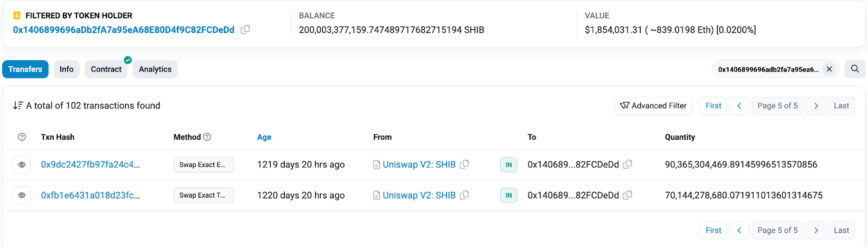Image resolution: width=868 pixels, height=248 pixels.
Task: Toggle eye preview for 0x9dc2427fb97fa24c4 transaction
Action: click(22, 165)
